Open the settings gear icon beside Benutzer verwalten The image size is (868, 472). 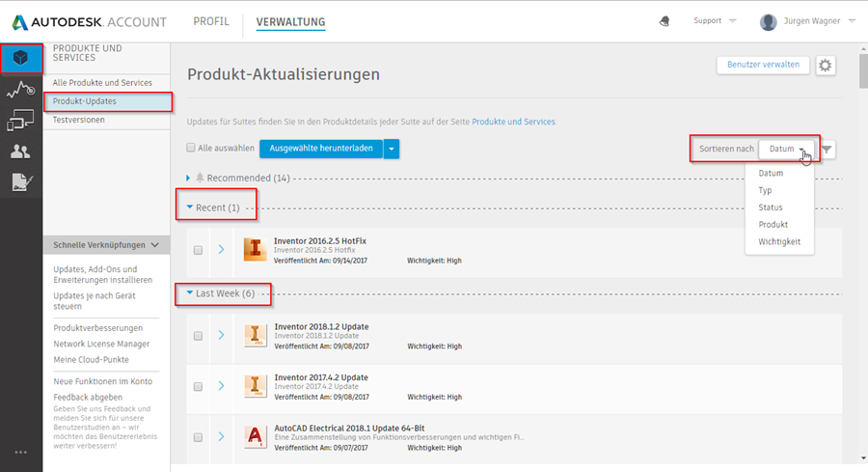click(x=826, y=66)
